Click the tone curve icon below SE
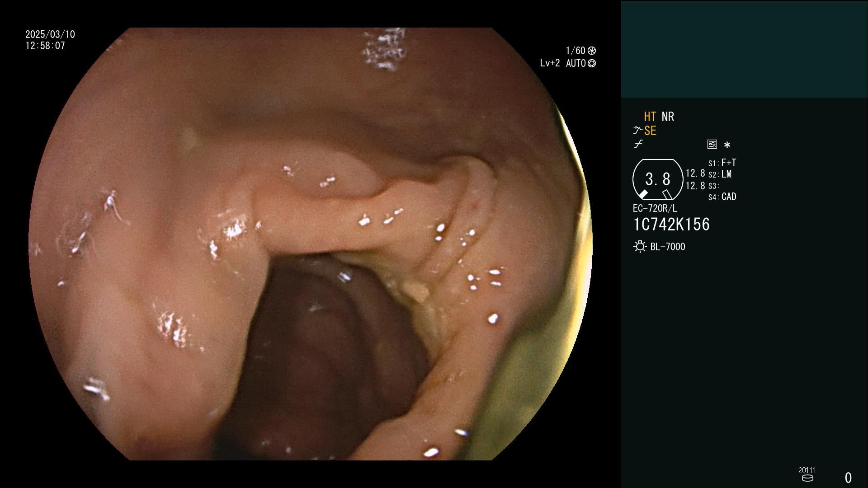Viewport: 868px width, 488px height. click(x=638, y=144)
